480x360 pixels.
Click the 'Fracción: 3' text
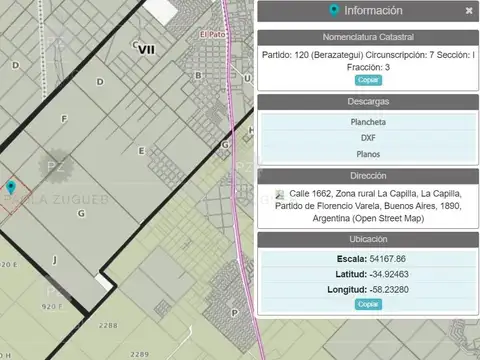[x=368, y=67]
